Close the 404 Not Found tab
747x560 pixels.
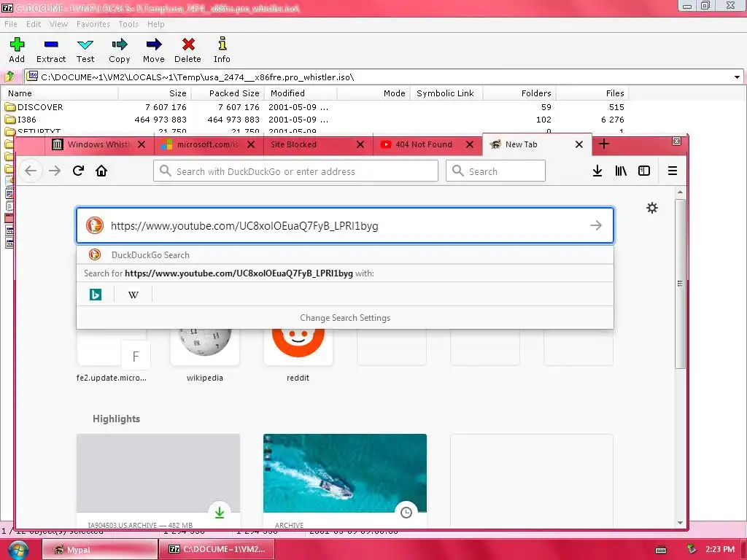(470, 144)
